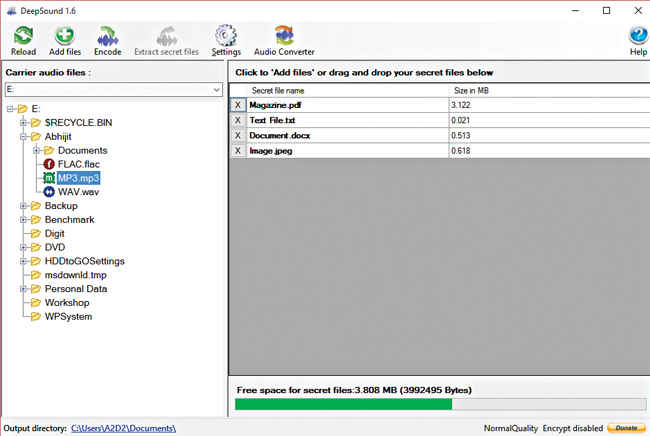Select the FLAC.flac file icon
Viewport: 650px width, 436px height.
point(49,164)
